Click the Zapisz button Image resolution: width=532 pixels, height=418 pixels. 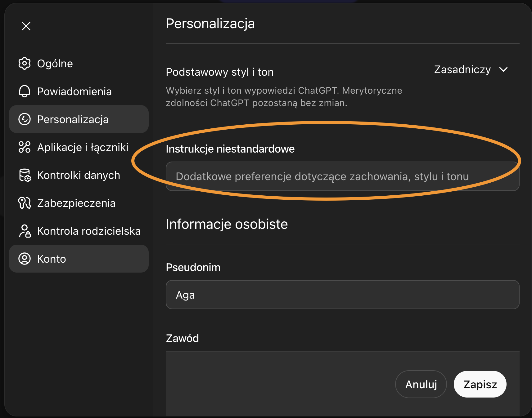tap(480, 384)
